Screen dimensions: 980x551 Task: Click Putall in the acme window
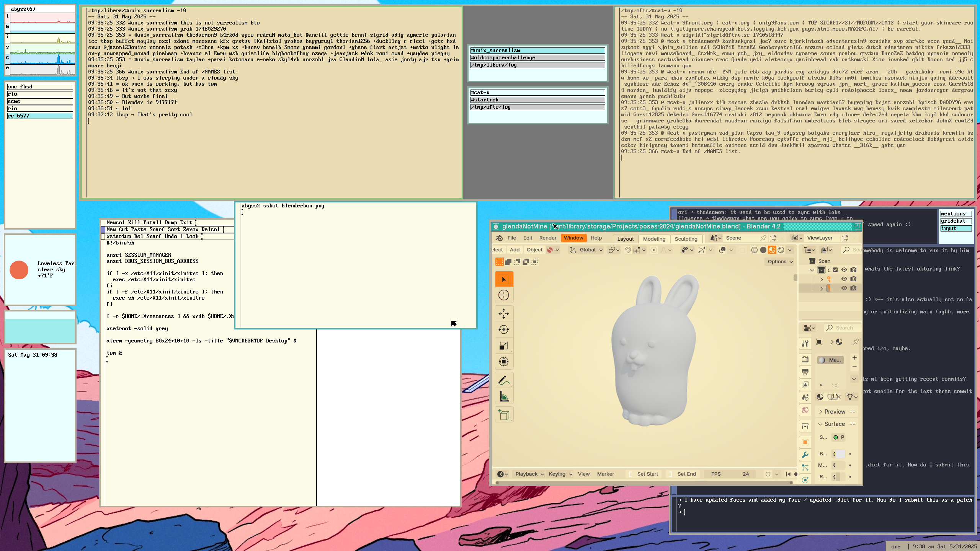point(152,222)
